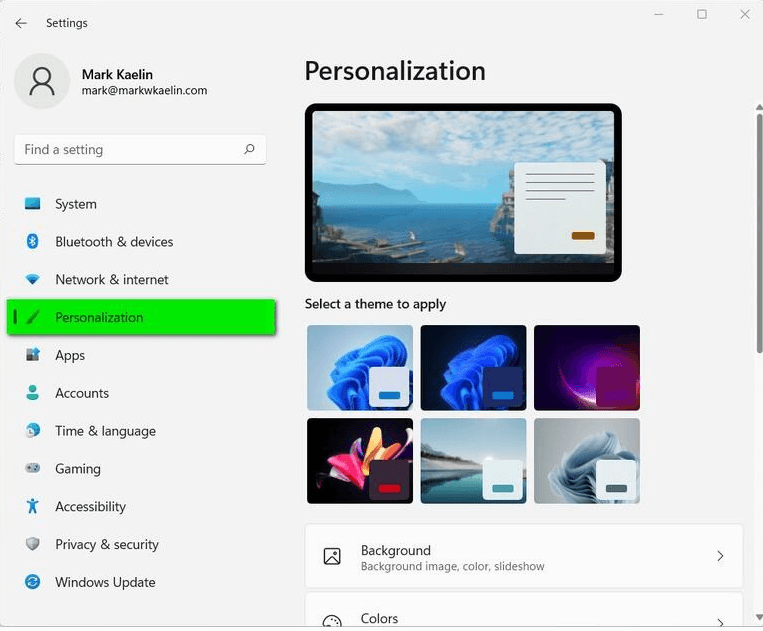Viewport: 763px width, 631px height.
Task: Open Network & internet settings
Action: click(141, 280)
